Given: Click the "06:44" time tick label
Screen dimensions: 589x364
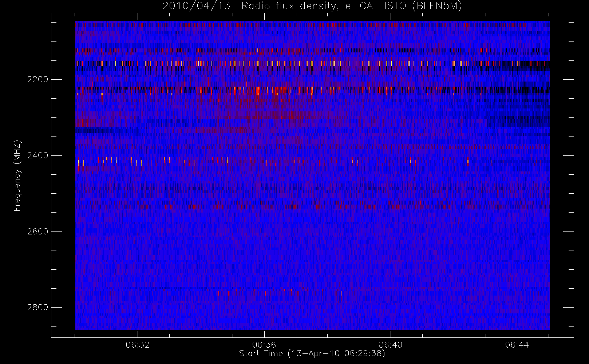Looking at the screenshot, I should coord(517,345).
